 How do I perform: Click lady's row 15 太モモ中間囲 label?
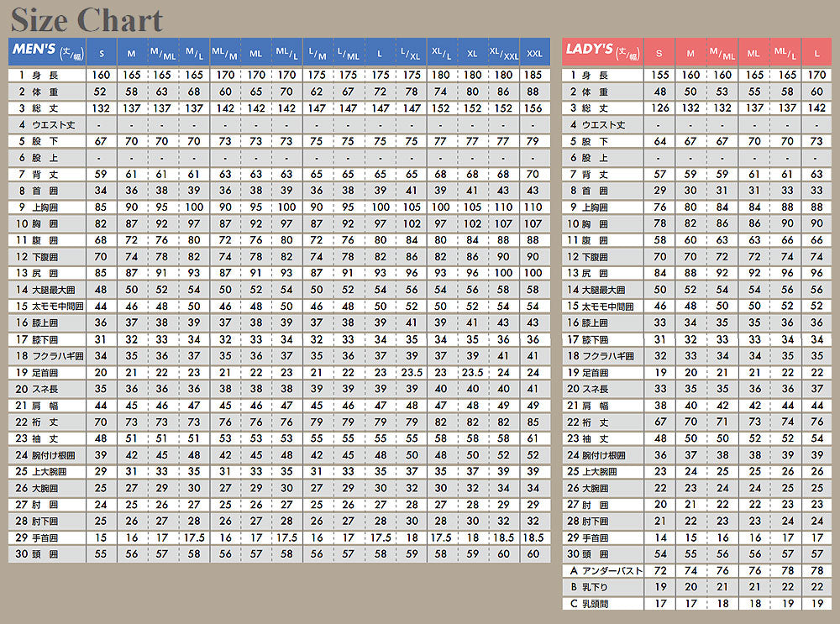click(x=603, y=307)
